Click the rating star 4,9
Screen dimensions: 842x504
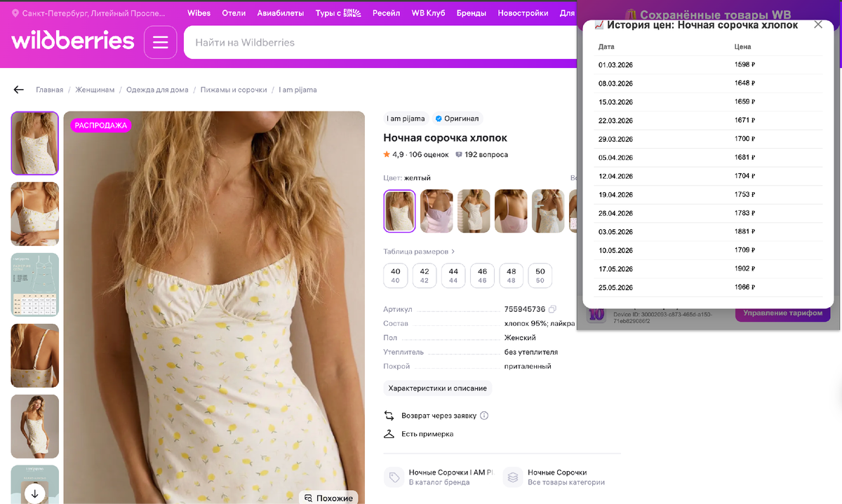point(387,154)
